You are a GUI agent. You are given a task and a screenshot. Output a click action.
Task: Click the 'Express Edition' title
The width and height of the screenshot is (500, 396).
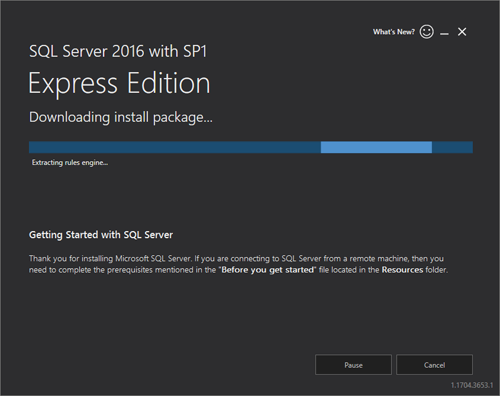click(x=119, y=83)
